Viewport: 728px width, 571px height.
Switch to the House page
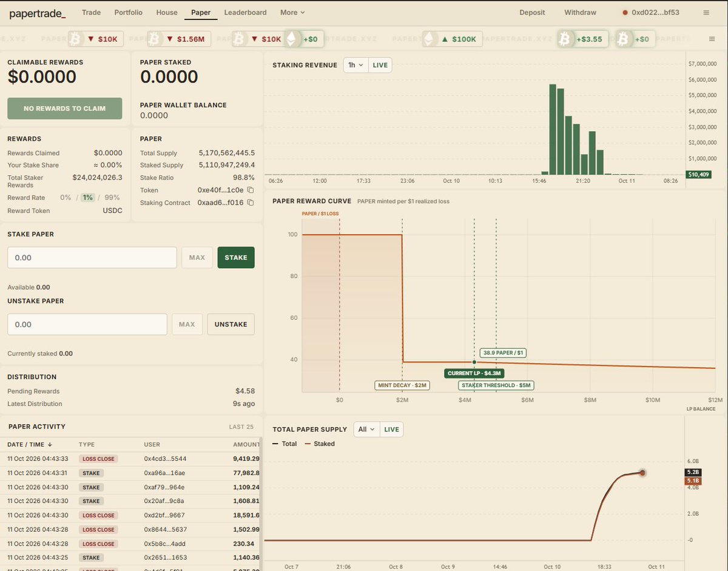click(167, 12)
